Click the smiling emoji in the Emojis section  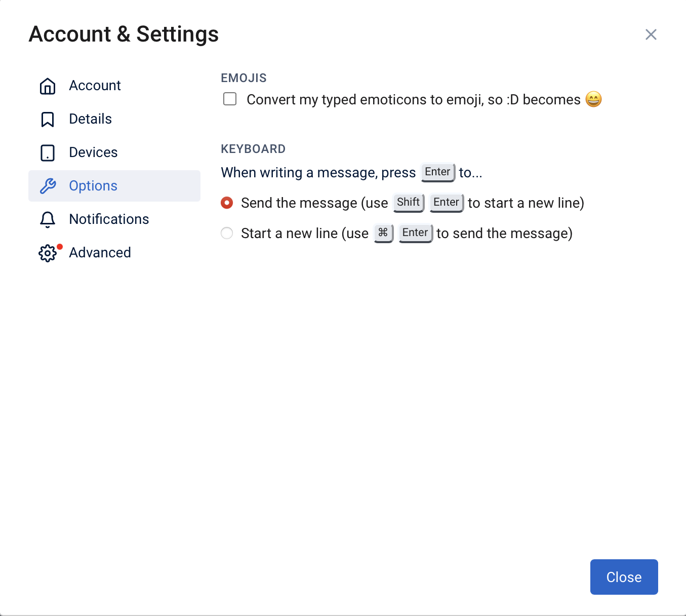pyautogui.click(x=593, y=99)
